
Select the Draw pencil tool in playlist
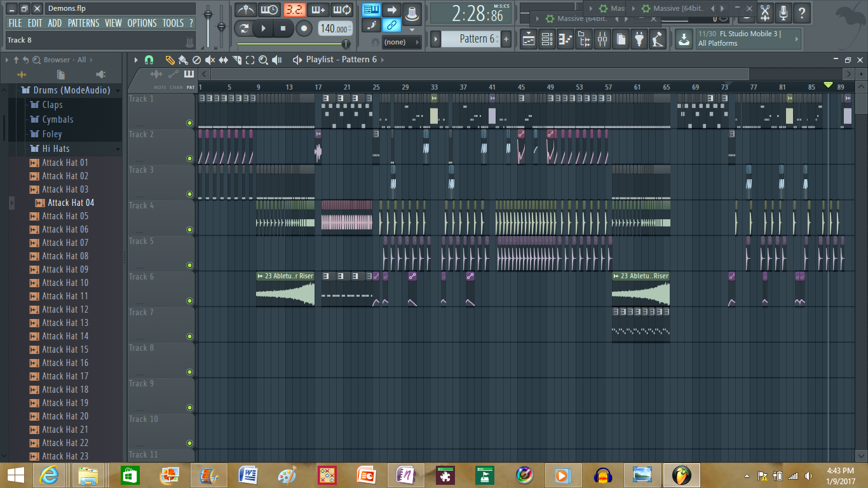click(170, 60)
